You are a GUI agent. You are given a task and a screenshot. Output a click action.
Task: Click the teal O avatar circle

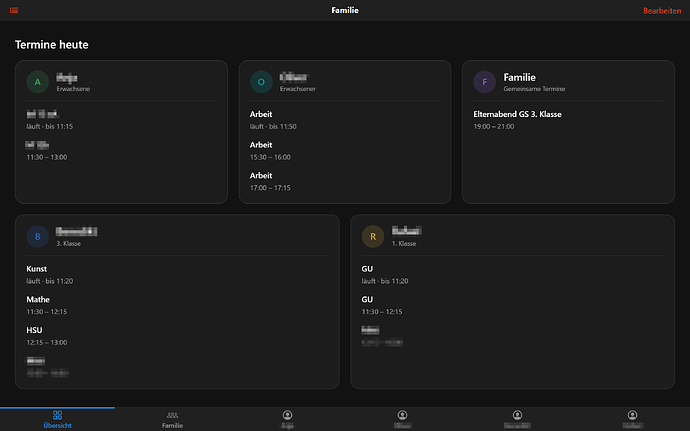(261, 82)
